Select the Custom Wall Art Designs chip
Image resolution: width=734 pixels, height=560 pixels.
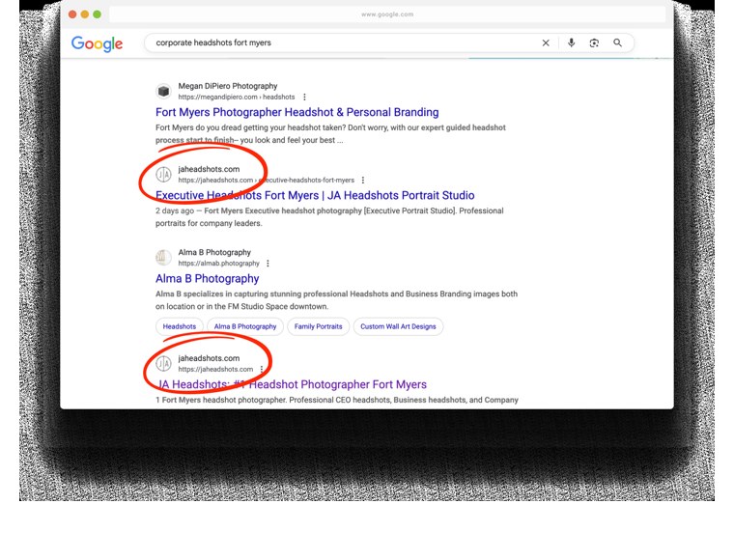(398, 326)
